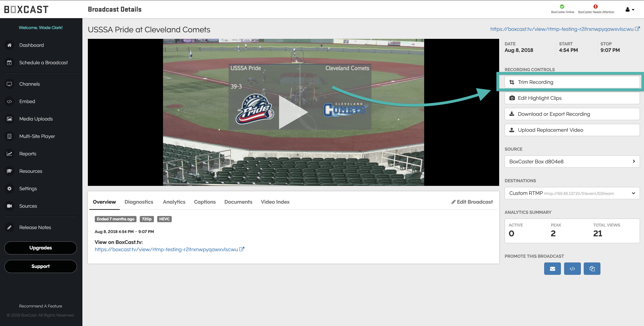The width and height of the screenshot is (644, 326).
Task: Click Download or Export Recording
Action: click(x=572, y=114)
